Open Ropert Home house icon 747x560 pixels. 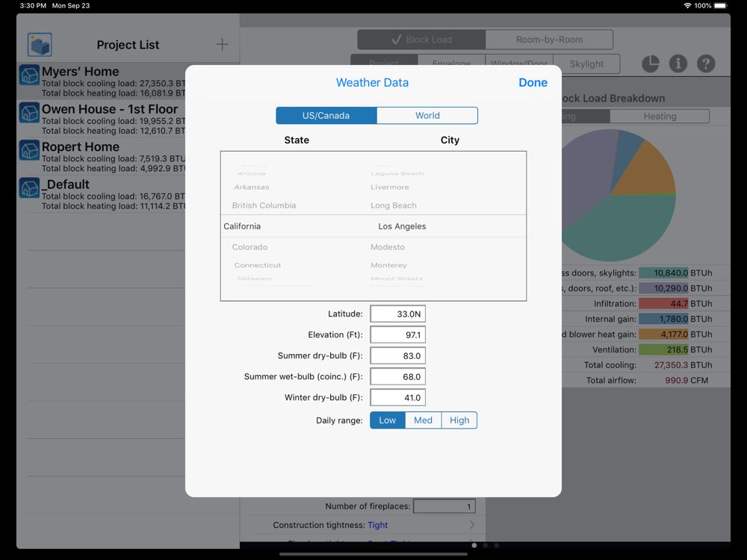tap(30, 151)
